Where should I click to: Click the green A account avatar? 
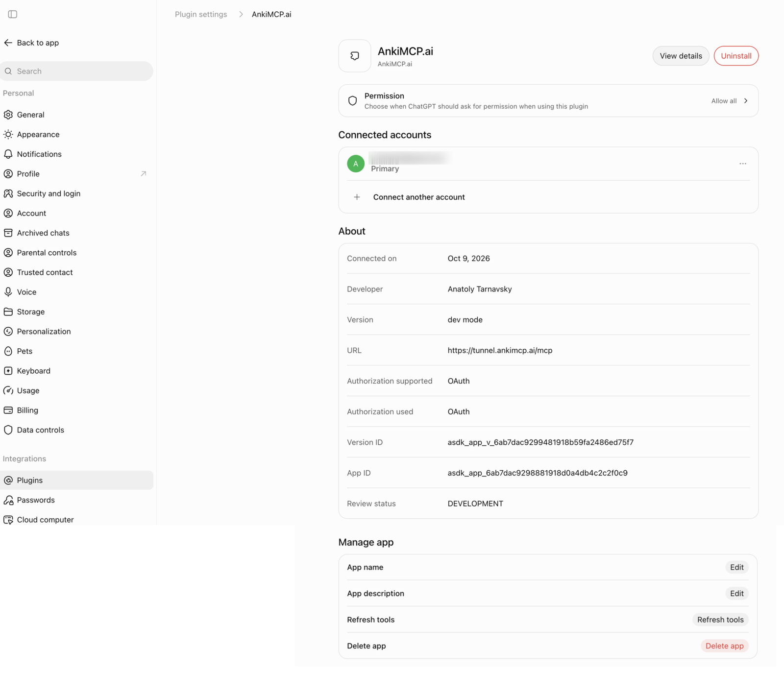[356, 164]
